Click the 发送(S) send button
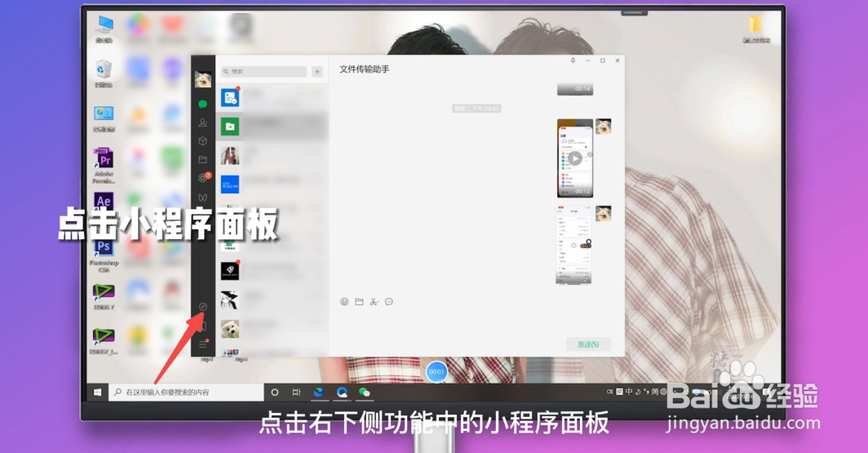The width and height of the screenshot is (868, 453). [588, 344]
